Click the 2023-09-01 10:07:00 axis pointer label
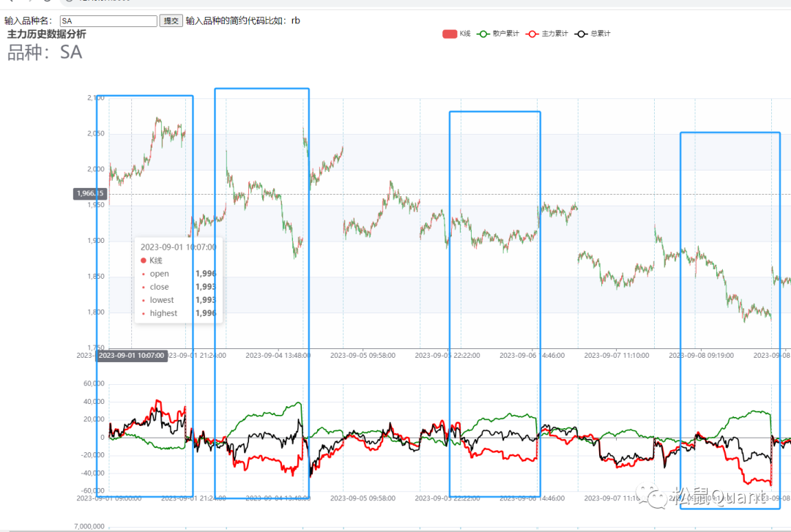Viewport: 791px width, 532px height. 132,356
